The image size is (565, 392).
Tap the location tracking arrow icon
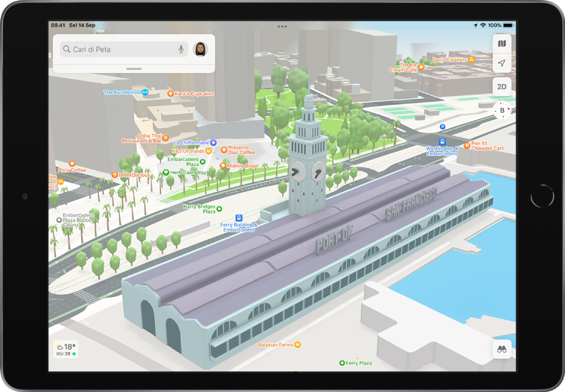[x=502, y=63]
